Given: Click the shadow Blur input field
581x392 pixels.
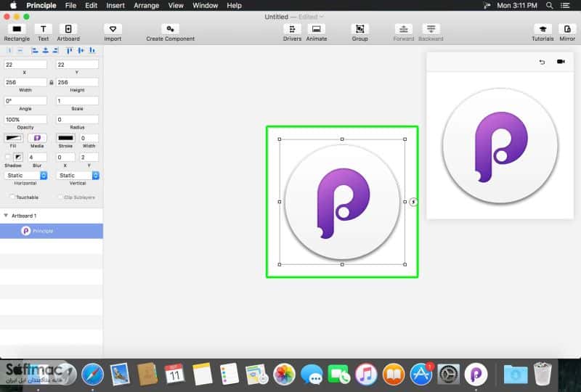Looking at the screenshot, I should (38, 157).
